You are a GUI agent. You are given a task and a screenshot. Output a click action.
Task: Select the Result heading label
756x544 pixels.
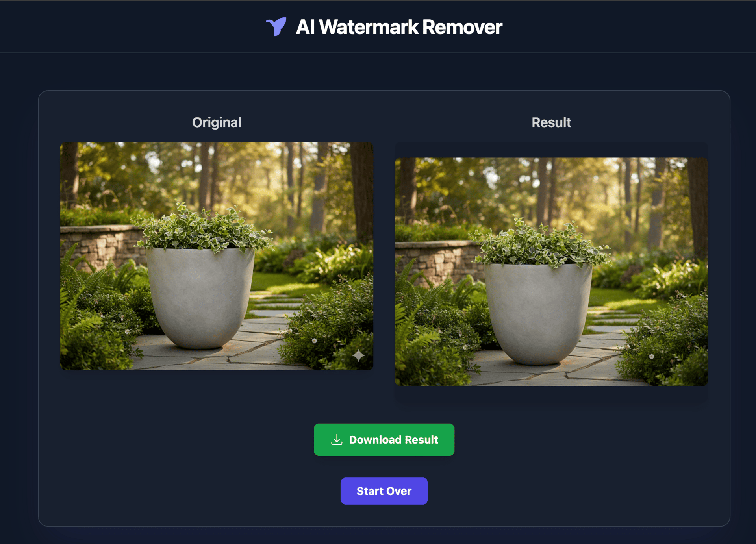[551, 122]
